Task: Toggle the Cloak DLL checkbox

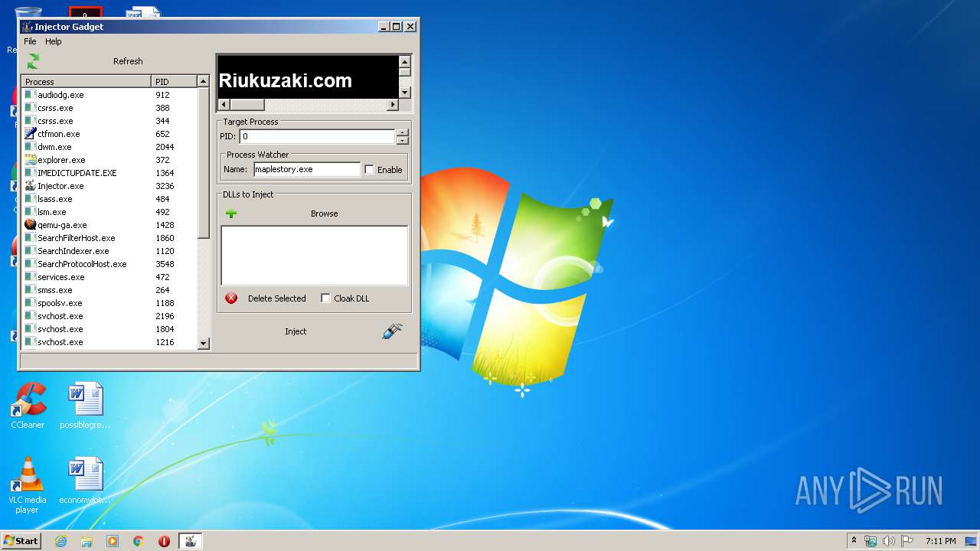Action: [x=325, y=298]
